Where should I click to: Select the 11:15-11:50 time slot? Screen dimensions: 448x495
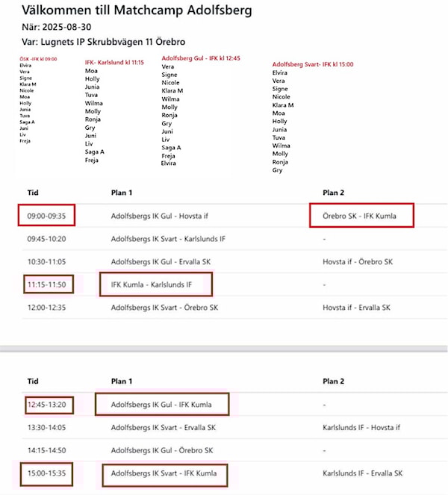coord(46,284)
